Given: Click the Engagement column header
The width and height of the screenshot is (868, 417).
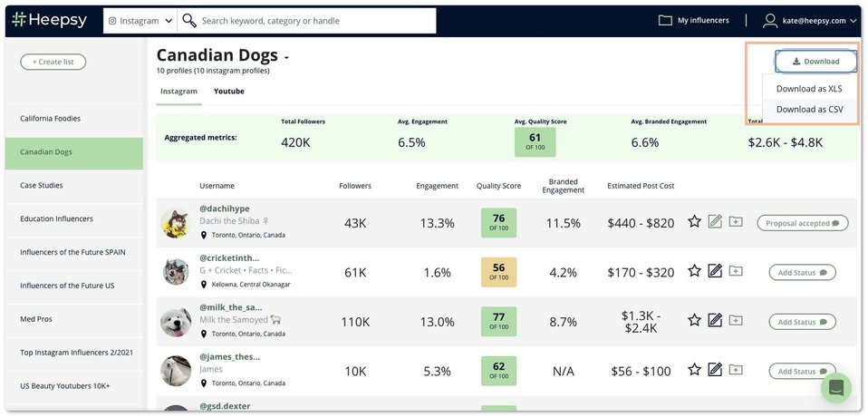Looking at the screenshot, I should coord(438,186).
